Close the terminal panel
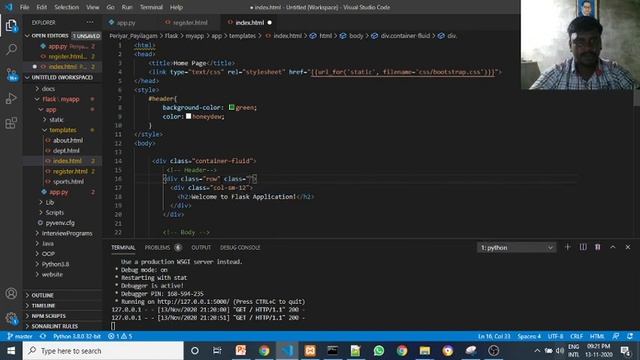Image resolution: width=640 pixels, height=360 pixels. [628, 247]
